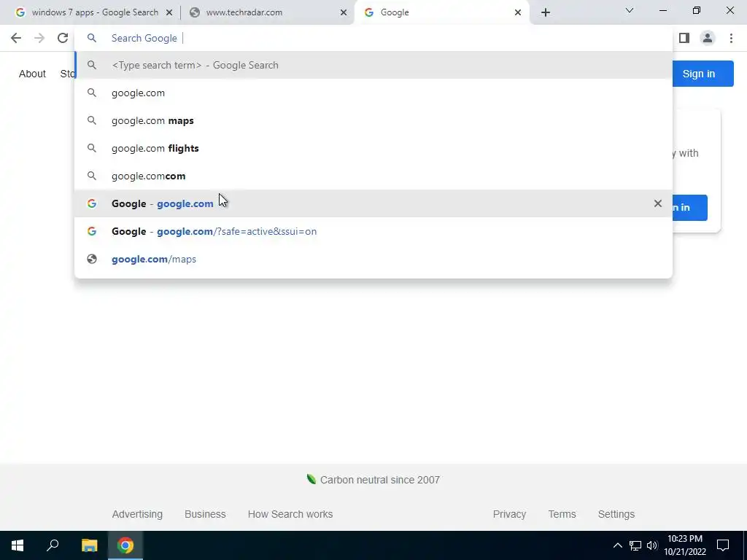The image size is (747, 560).
Task: Open the Terms footer link
Action: pos(562,514)
